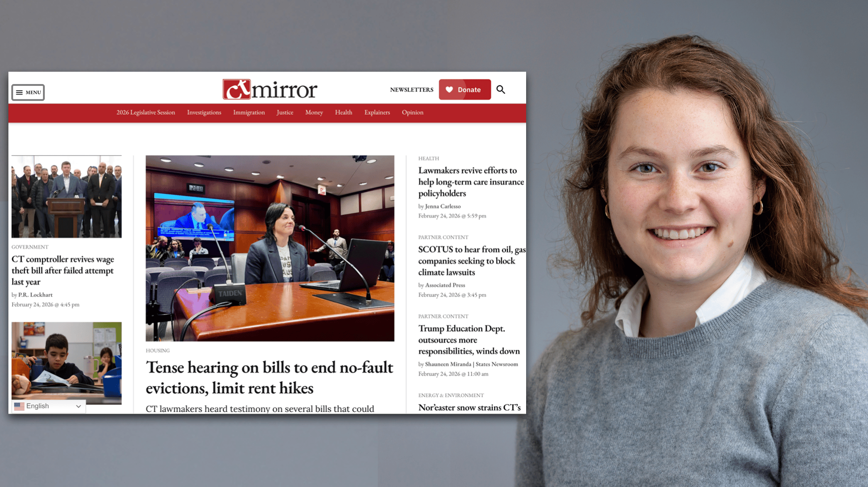Click the search magnifier icon
Viewport: 868px width, 487px height.
coord(500,89)
